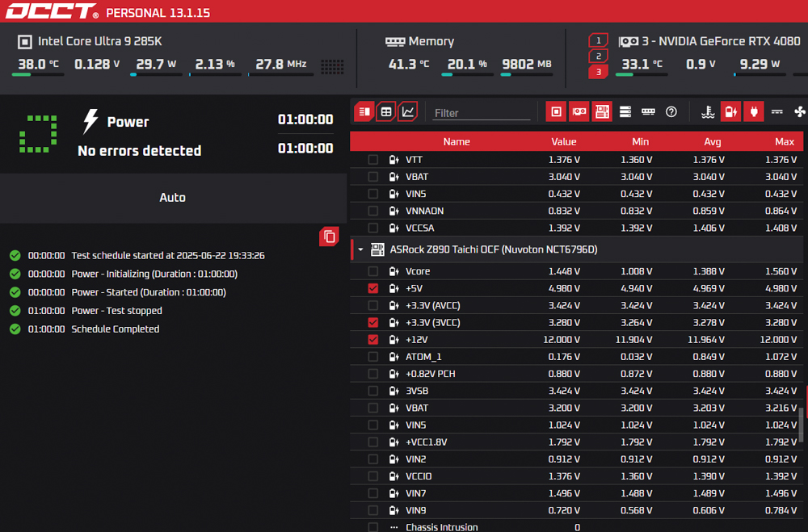Click the GPU temperature bar under 33.1 °C
This screenshot has height=532, width=808.
coord(642,75)
